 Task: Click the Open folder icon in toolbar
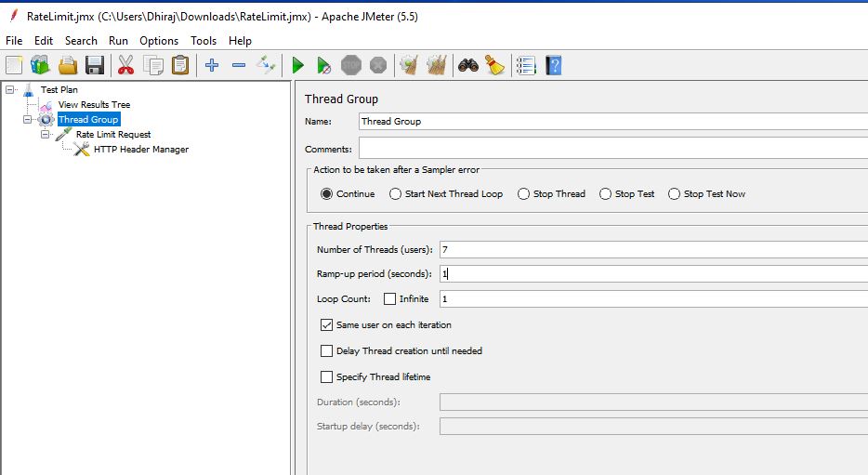pyautogui.click(x=68, y=65)
